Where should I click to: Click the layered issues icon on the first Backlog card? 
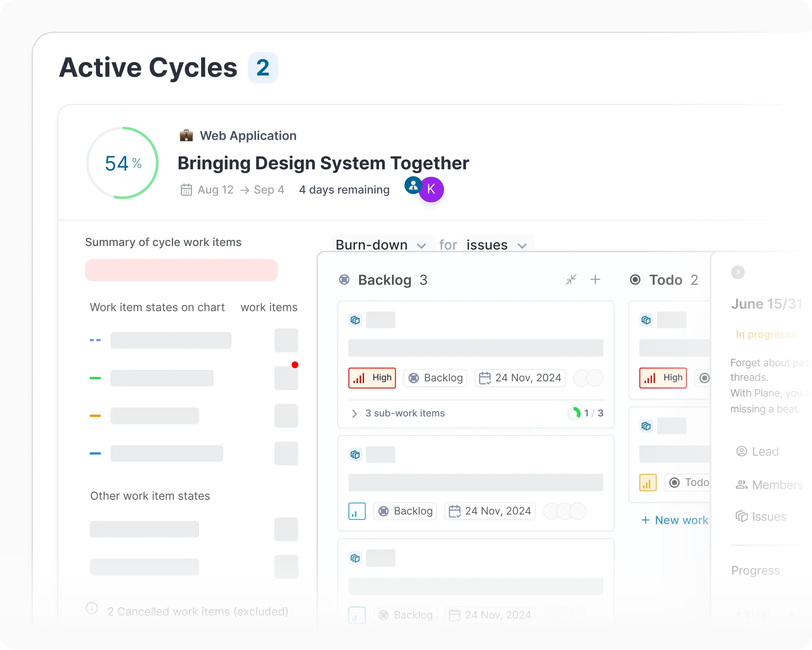pyautogui.click(x=355, y=320)
